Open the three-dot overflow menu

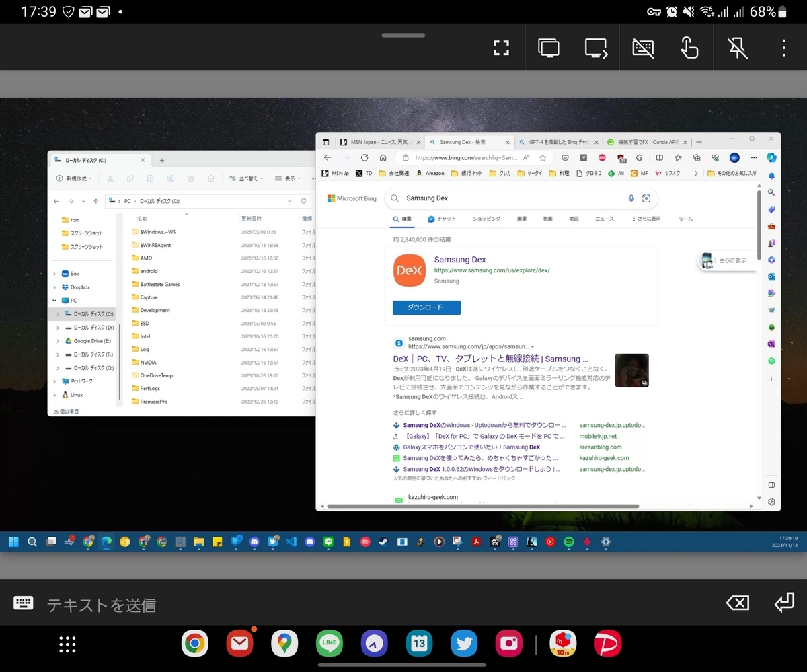[783, 48]
